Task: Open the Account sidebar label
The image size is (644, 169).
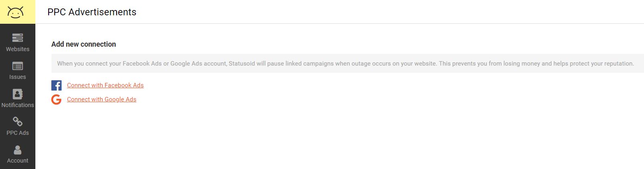Action: (x=18, y=161)
